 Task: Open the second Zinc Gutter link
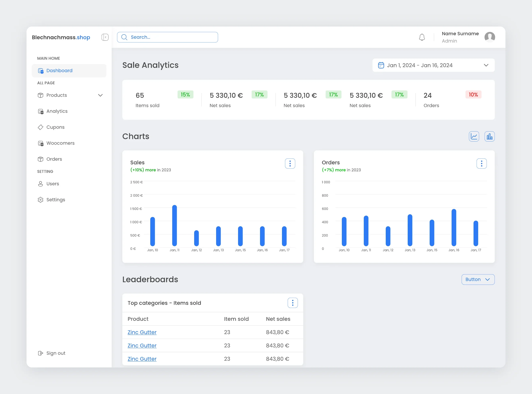coord(142,346)
